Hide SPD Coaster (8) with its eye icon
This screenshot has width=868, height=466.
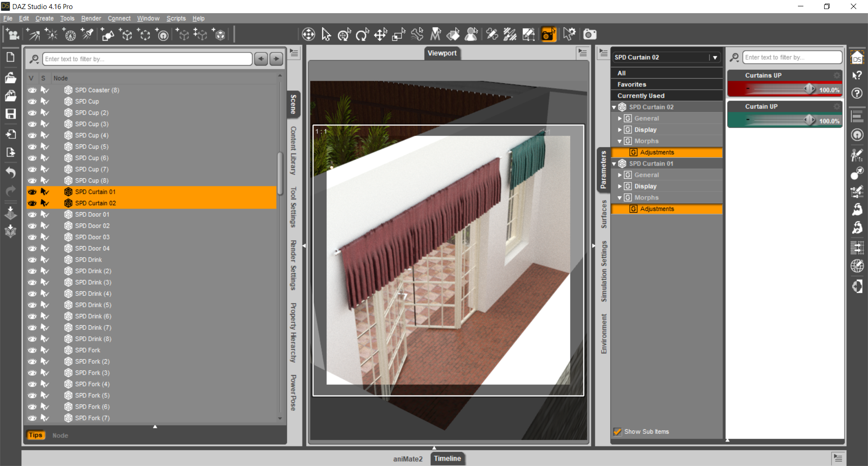click(x=32, y=90)
